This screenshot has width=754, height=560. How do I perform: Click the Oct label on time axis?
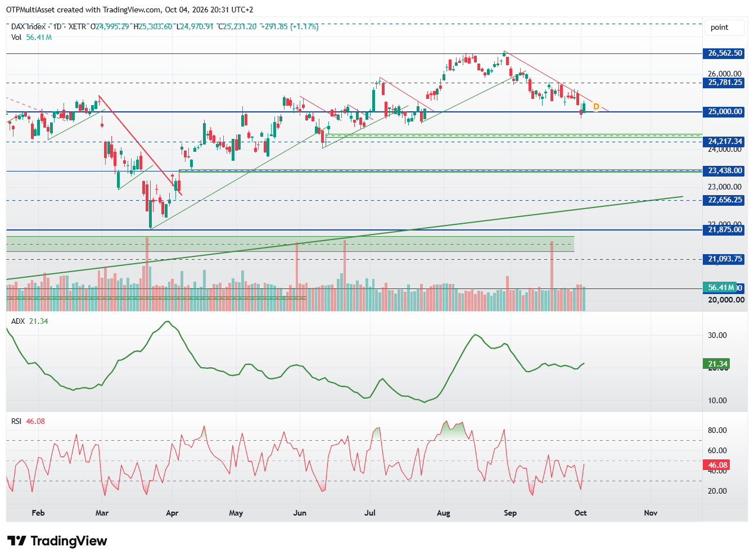click(581, 513)
